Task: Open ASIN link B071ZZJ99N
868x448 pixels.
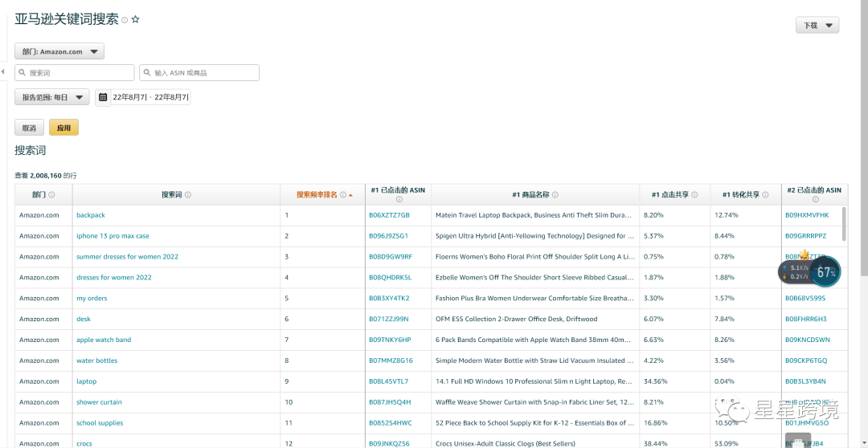Action: click(x=389, y=319)
